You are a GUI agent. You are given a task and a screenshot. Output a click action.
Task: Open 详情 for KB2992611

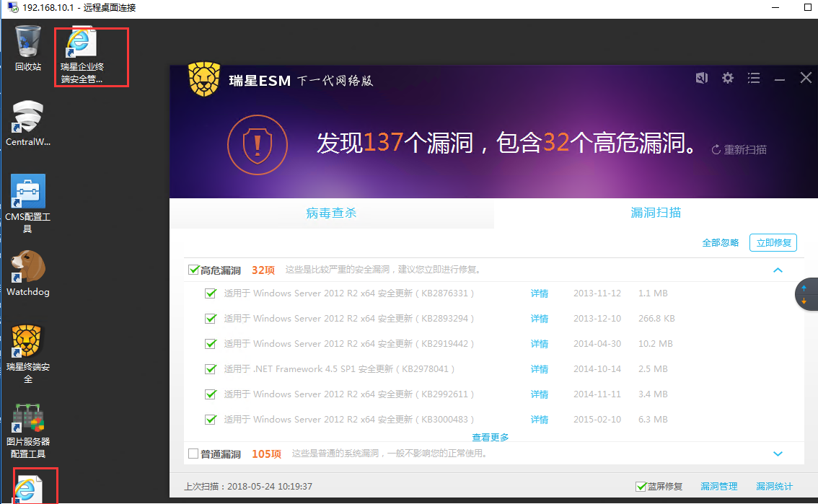tap(540, 394)
